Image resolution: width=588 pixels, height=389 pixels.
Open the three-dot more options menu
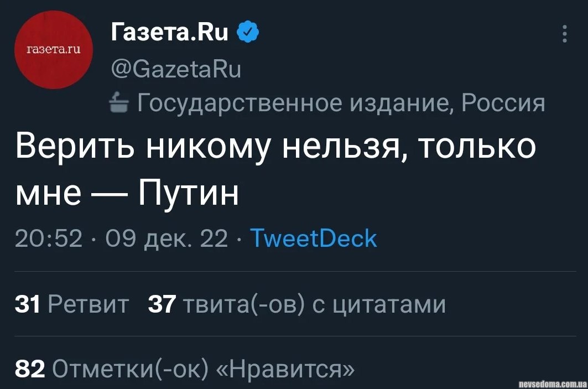pyautogui.click(x=564, y=34)
